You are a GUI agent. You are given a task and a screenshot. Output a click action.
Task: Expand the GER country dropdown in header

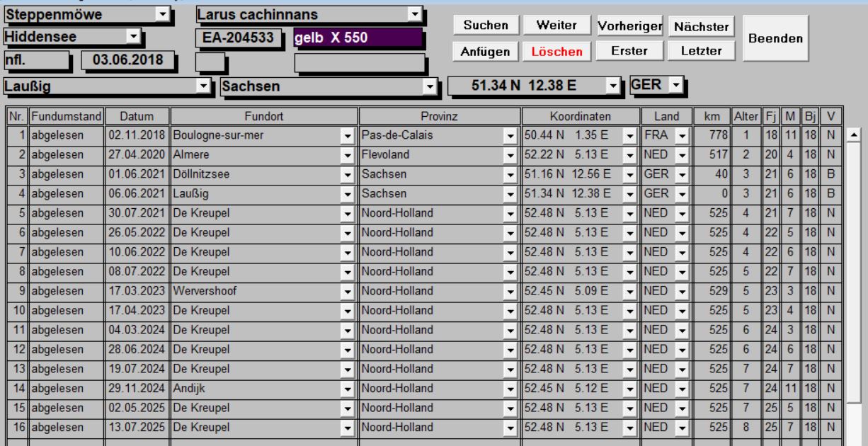tap(675, 86)
